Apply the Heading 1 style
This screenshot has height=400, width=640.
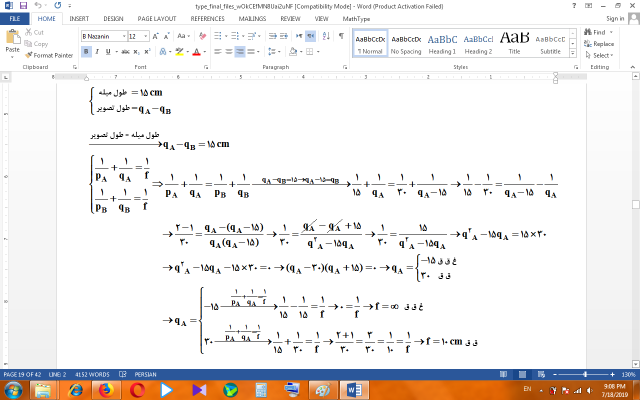[442, 43]
